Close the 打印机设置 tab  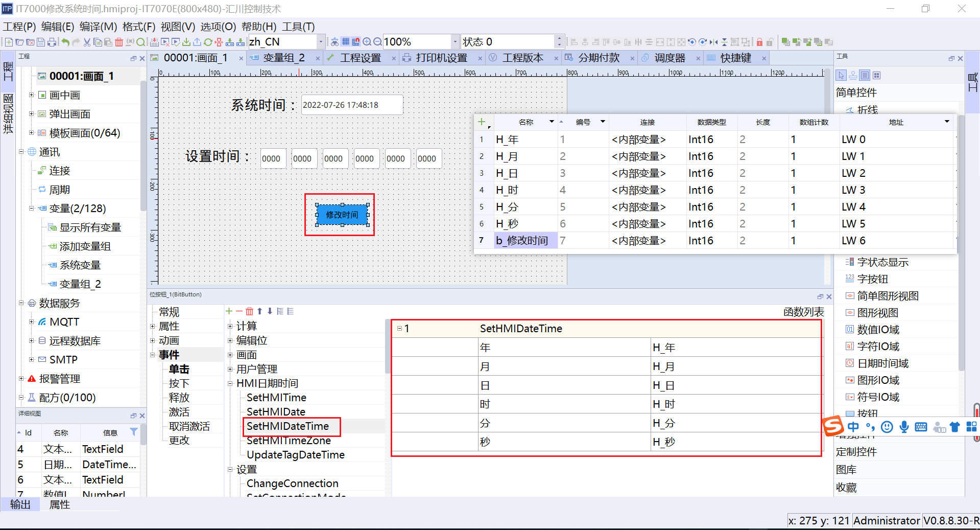(480, 59)
